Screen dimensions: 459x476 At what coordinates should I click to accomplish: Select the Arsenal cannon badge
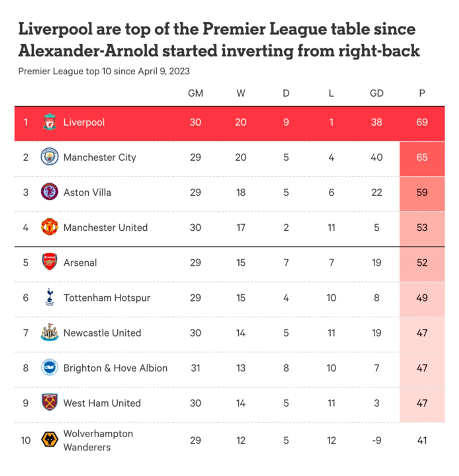(49, 262)
